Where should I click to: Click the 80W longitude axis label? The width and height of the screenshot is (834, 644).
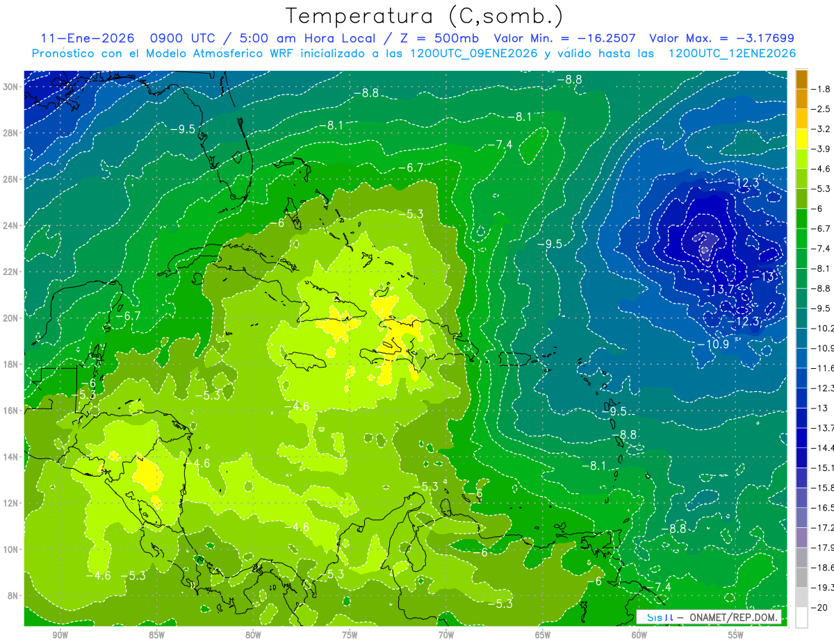(x=253, y=635)
